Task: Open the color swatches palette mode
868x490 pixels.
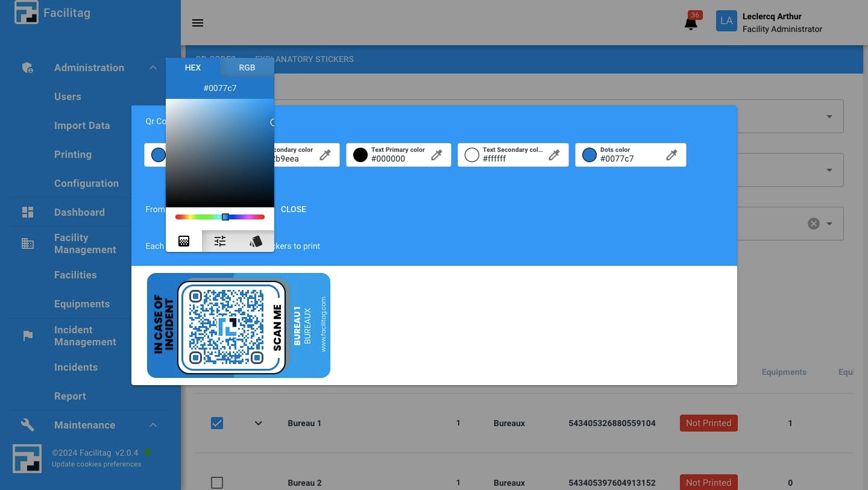Action: pos(256,241)
